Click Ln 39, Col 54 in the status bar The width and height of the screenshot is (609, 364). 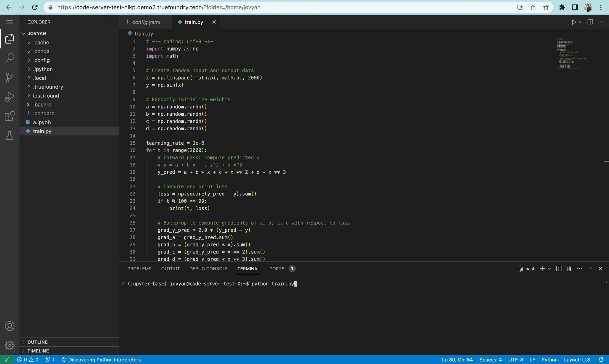tap(457, 359)
